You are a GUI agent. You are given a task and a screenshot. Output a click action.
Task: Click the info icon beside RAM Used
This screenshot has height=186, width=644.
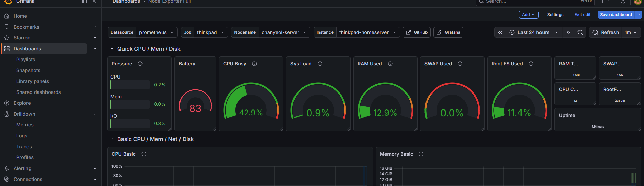[390, 64]
